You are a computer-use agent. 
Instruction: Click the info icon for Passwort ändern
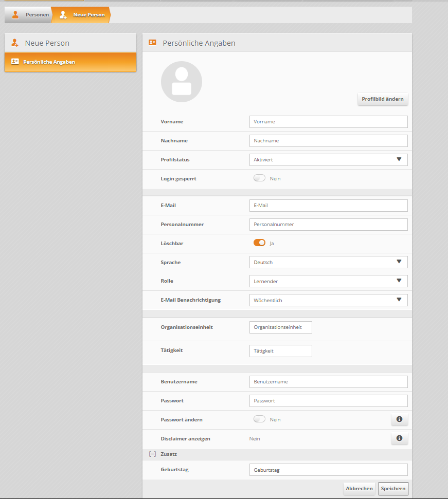399,420
